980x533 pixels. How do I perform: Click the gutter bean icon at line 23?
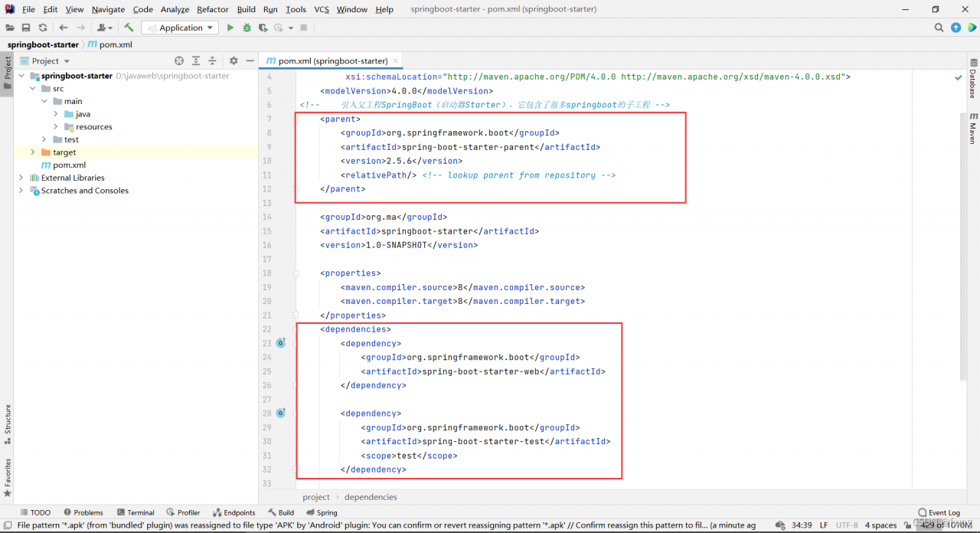coord(281,343)
